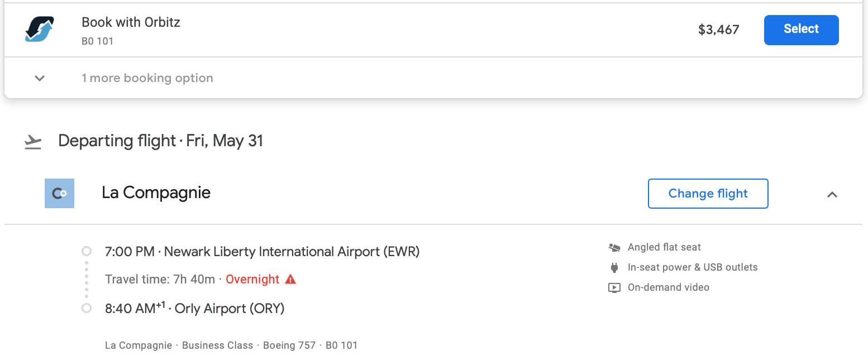Viewport: 868px width, 356px height.
Task: Click the 7:00 PM Newark departure line
Action: 262,252
